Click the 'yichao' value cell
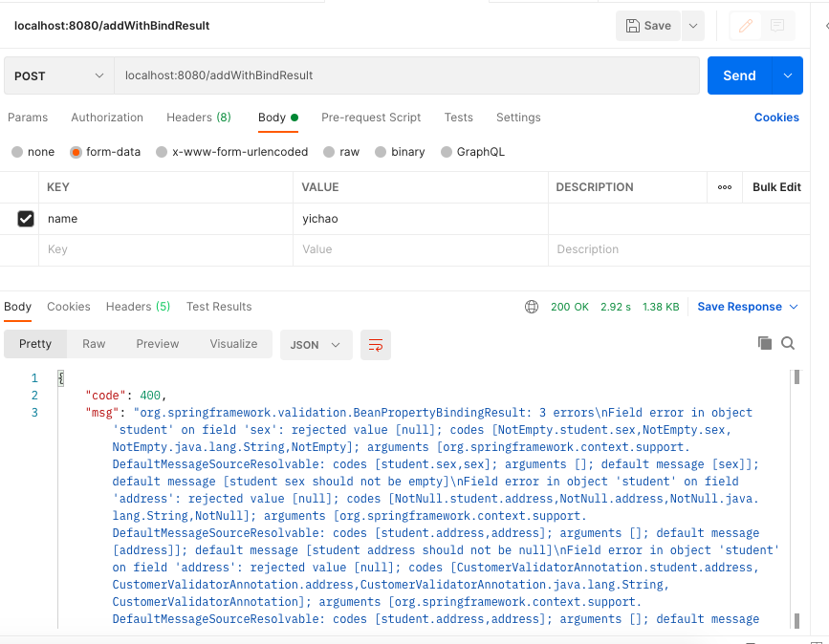Viewport: 829px width, 644px height. point(421,219)
